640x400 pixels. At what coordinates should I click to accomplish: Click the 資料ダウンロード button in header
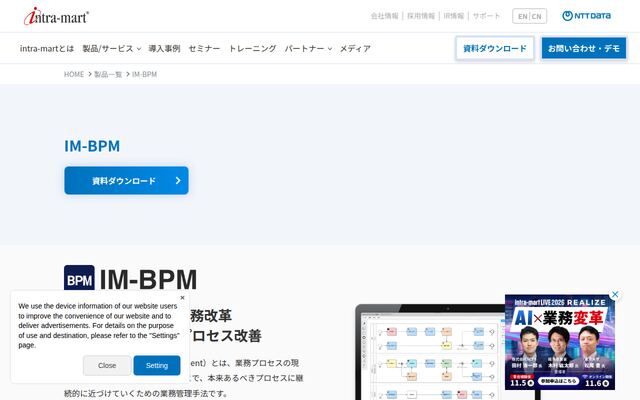[495, 48]
